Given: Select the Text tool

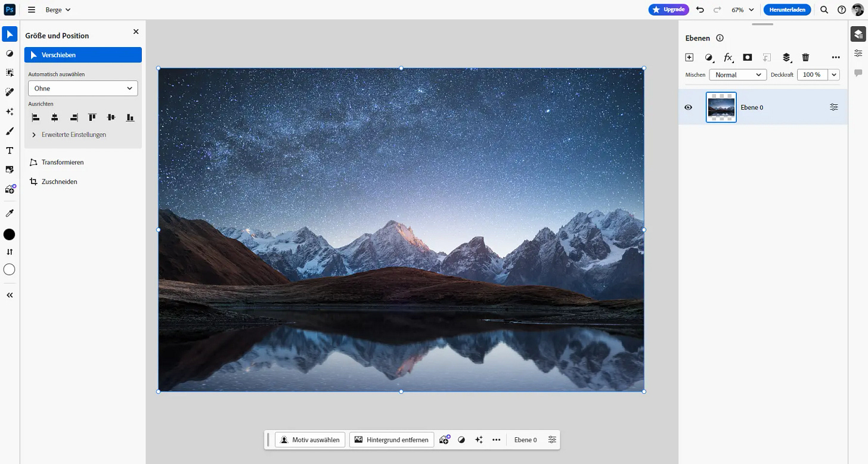Looking at the screenshot, I should (x=10, y=151).
